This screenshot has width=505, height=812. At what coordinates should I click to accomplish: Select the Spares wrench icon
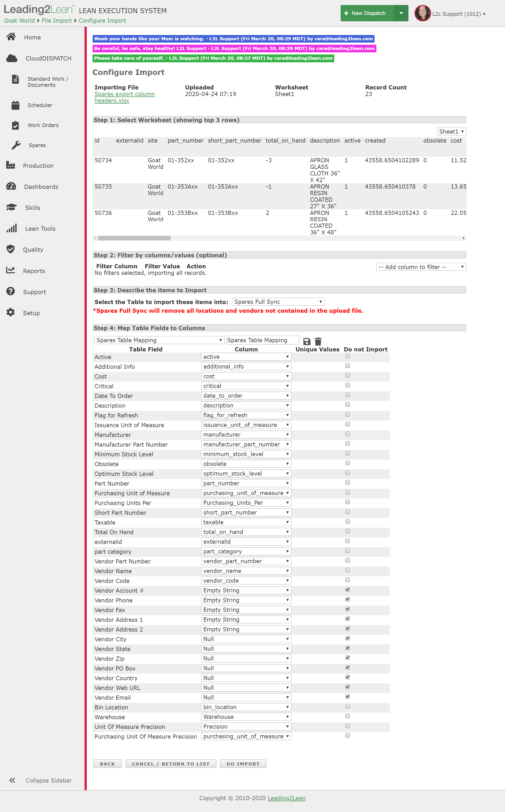(x=16, y=145)
